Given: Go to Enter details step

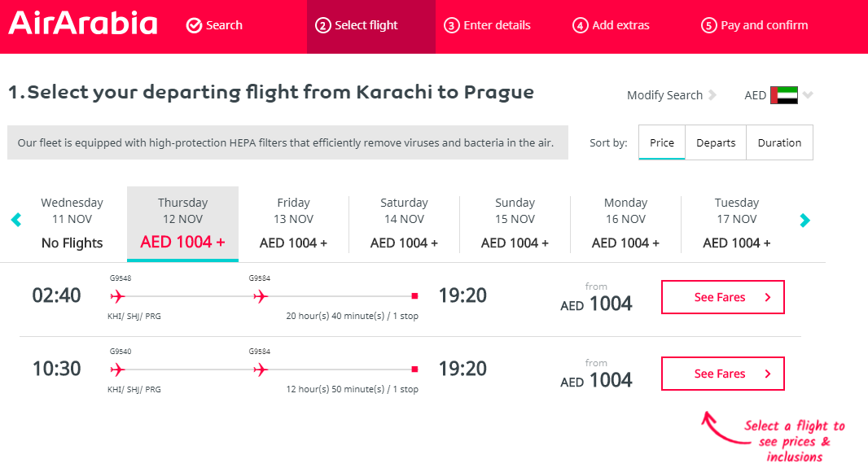Looking at the screenshot, I should click(x=487, y=25).
